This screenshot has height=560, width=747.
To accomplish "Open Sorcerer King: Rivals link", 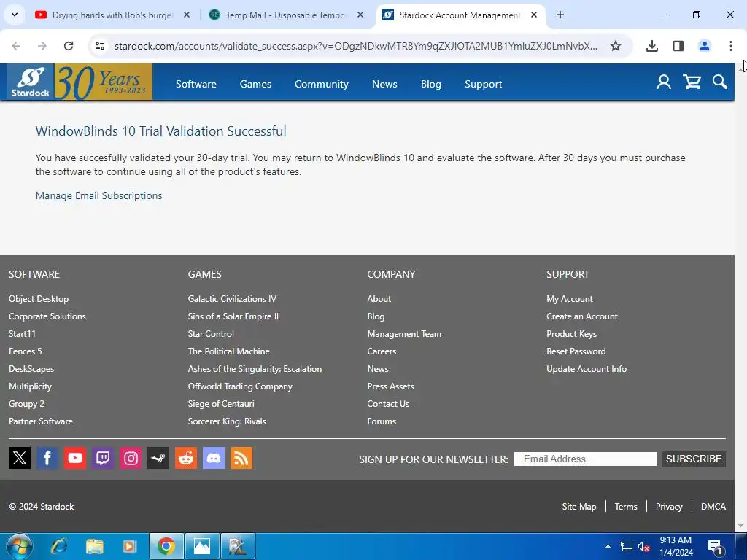I will pos(227,421).
